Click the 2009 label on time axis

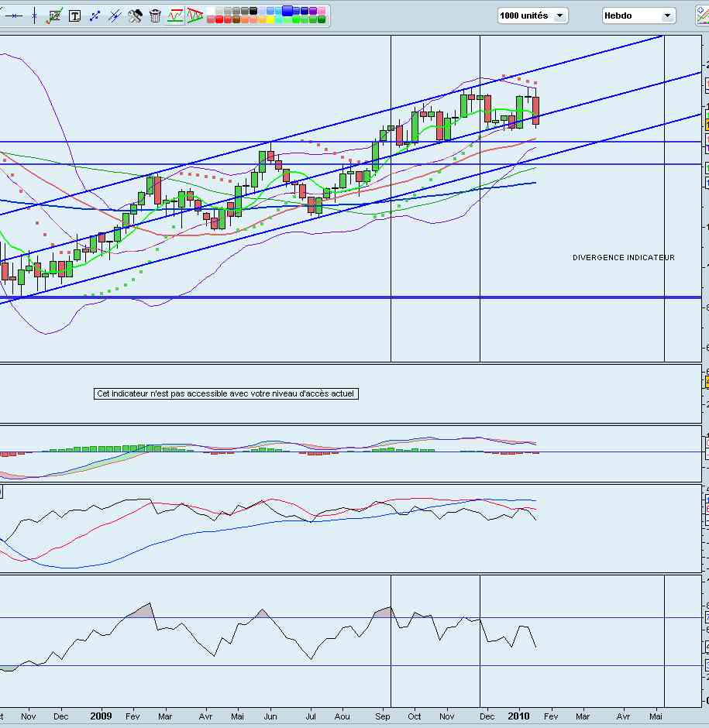click(102, 716)
